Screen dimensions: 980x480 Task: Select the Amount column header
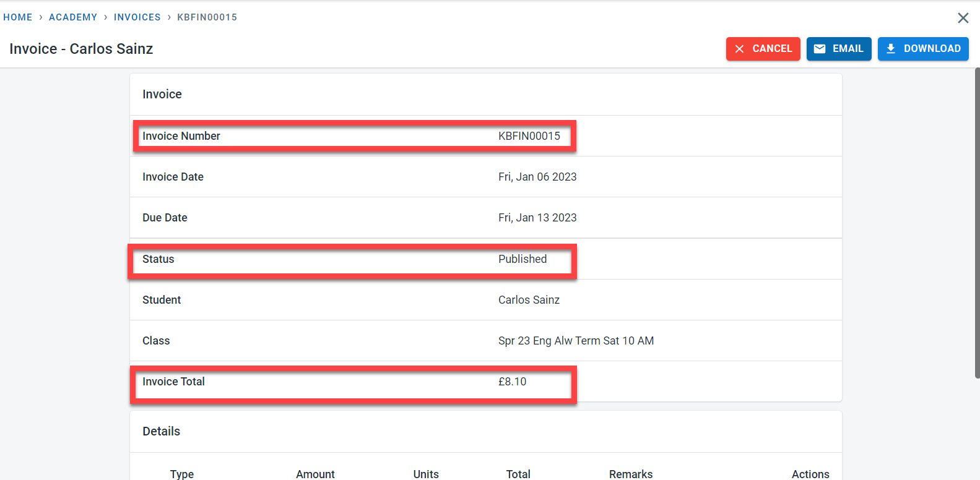click(315, 474)
